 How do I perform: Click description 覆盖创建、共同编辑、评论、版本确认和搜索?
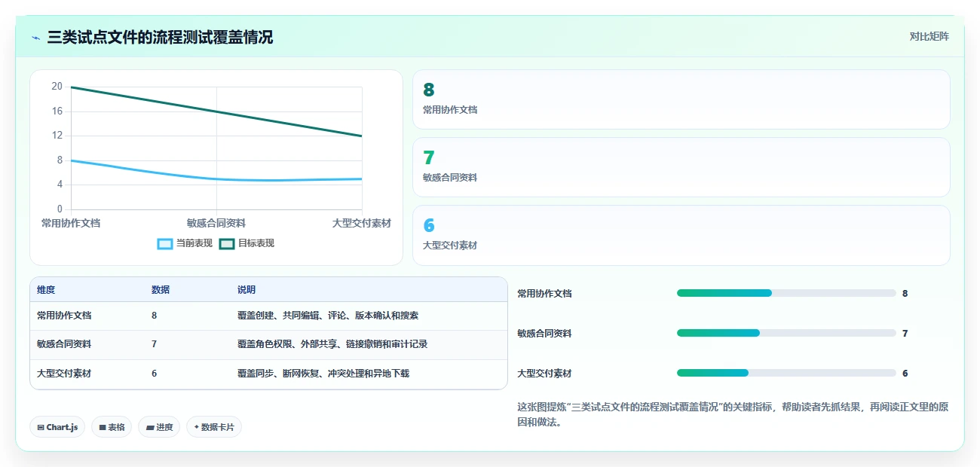(328, 316)
